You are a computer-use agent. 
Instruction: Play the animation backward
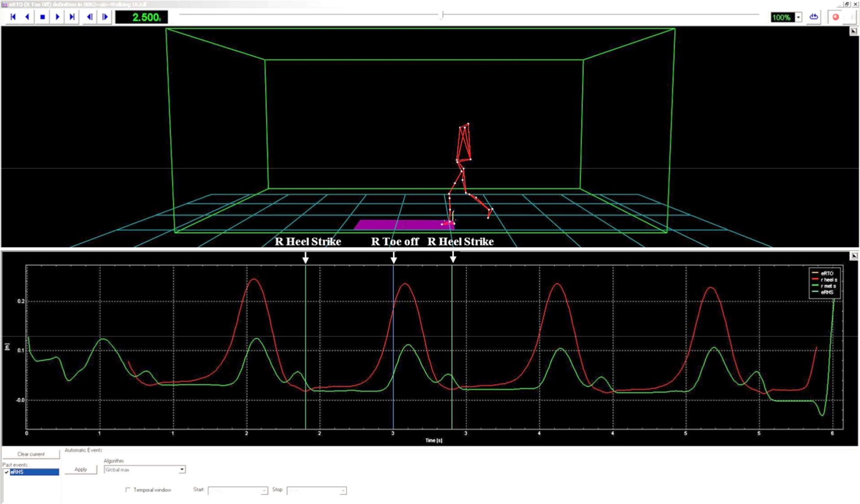27,17
